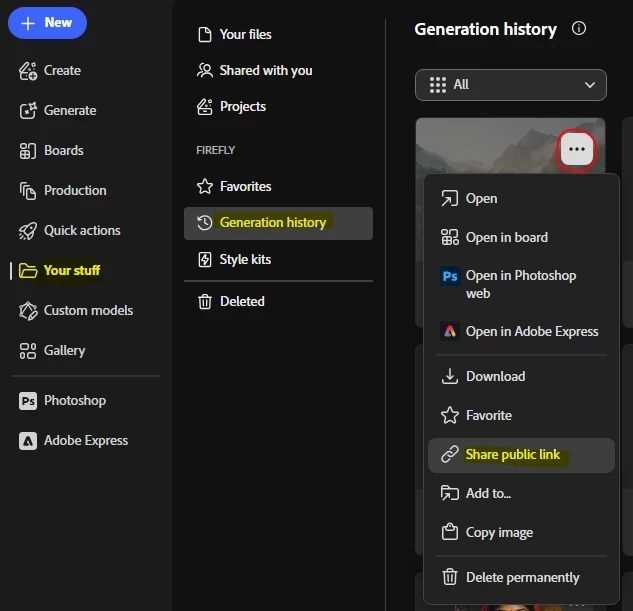Select the Production sidebar item
633x611 pixels.
pyautogui.click(x=63, y=190)
